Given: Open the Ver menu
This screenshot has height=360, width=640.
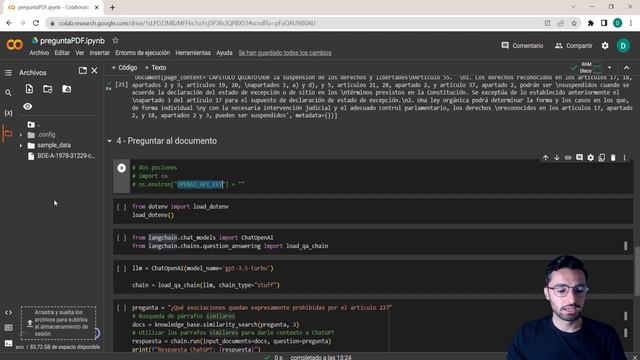Looking at the screenshot, I should pos(80,53).
